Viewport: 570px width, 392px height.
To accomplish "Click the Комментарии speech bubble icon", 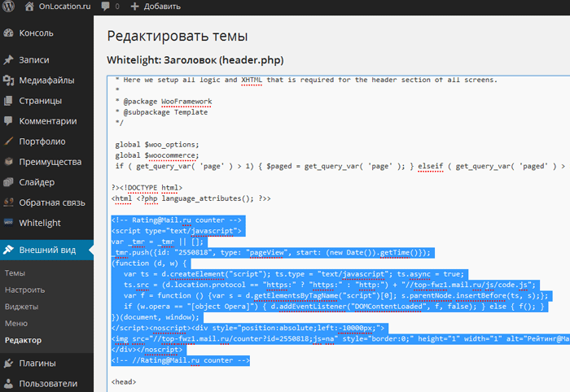I will tap(8, 121).
